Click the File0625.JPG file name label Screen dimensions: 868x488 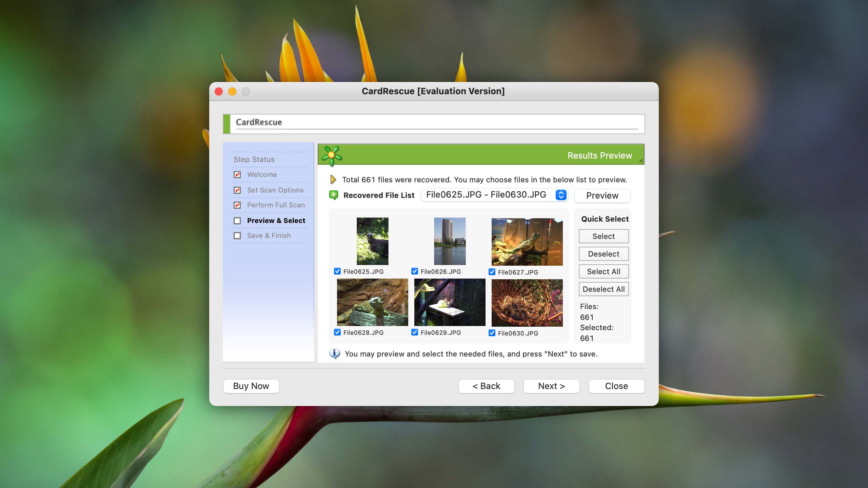tap(363, 271)
